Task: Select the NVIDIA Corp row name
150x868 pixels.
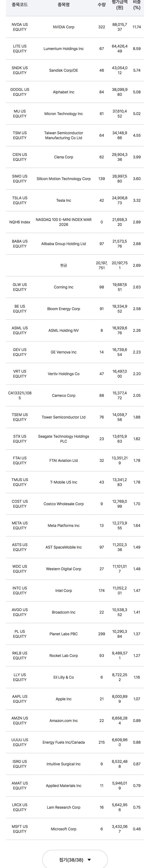Action: tap(64, 27)
